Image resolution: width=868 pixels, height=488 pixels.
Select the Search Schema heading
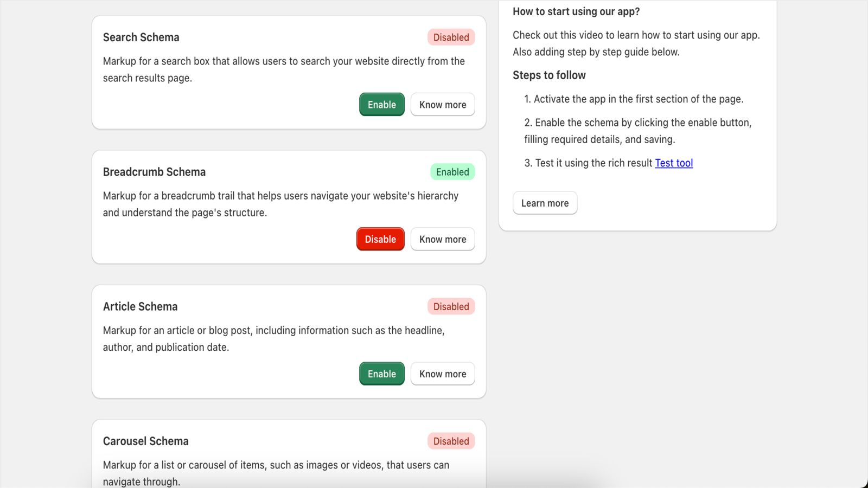click(x=141, y=37)
